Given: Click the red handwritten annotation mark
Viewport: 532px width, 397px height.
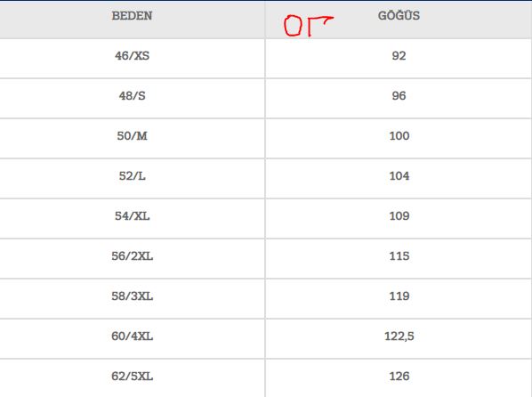Looking at the screenshot, I should 309,26.
